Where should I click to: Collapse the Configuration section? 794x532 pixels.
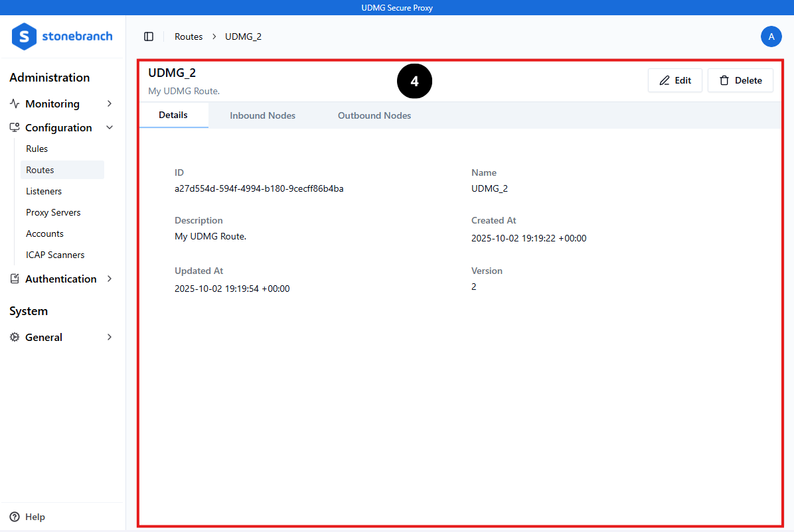pos(110,127)
